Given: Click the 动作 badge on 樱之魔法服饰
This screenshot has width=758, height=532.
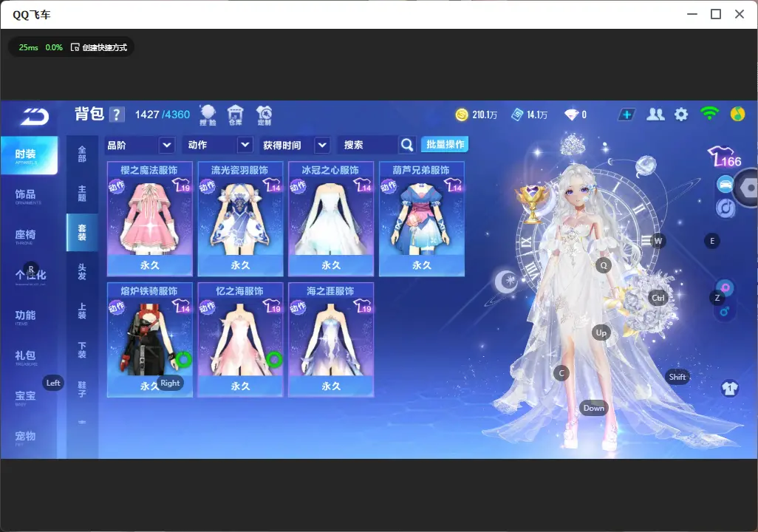Looking at the screenshot, I should point(117,187).
